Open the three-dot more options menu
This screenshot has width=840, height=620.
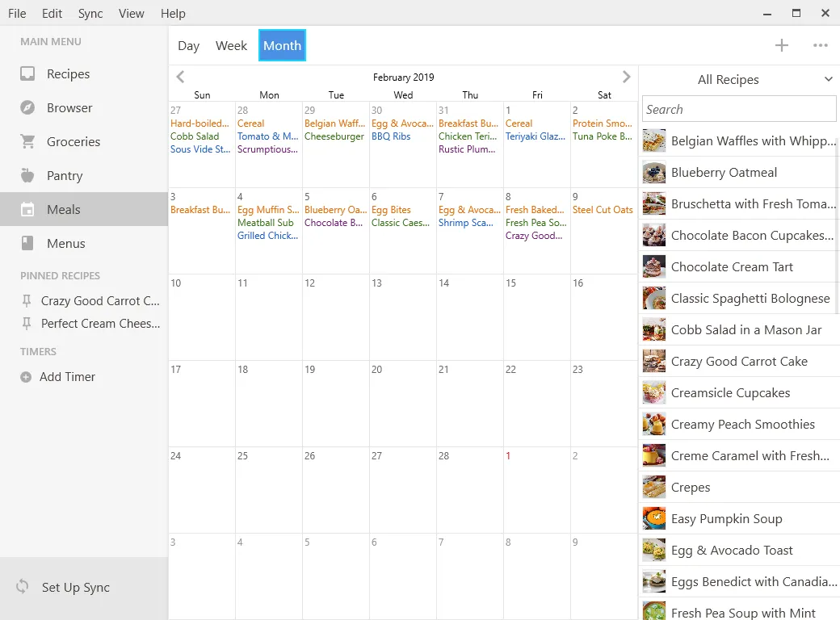[821, 46]
